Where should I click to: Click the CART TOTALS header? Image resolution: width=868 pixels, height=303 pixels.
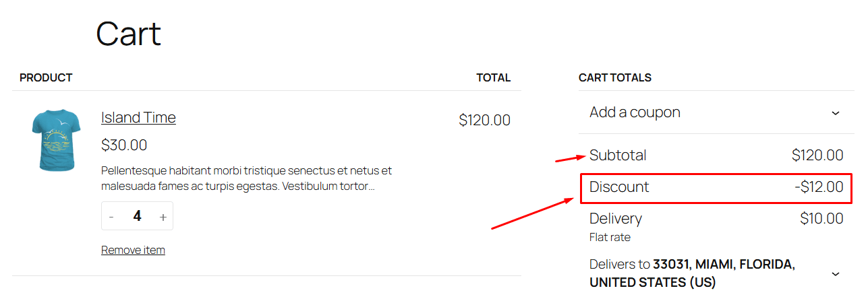(x=615, y=77)
